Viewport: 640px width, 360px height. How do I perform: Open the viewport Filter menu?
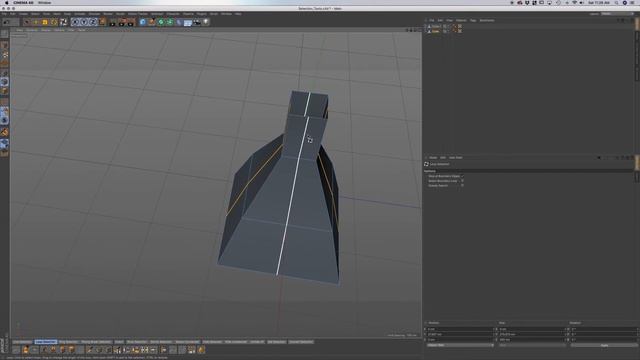click(71, 30)
